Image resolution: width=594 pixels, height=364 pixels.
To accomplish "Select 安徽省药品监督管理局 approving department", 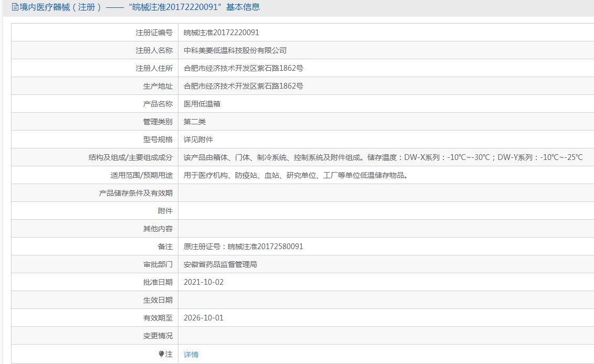I will coord(220,264).
